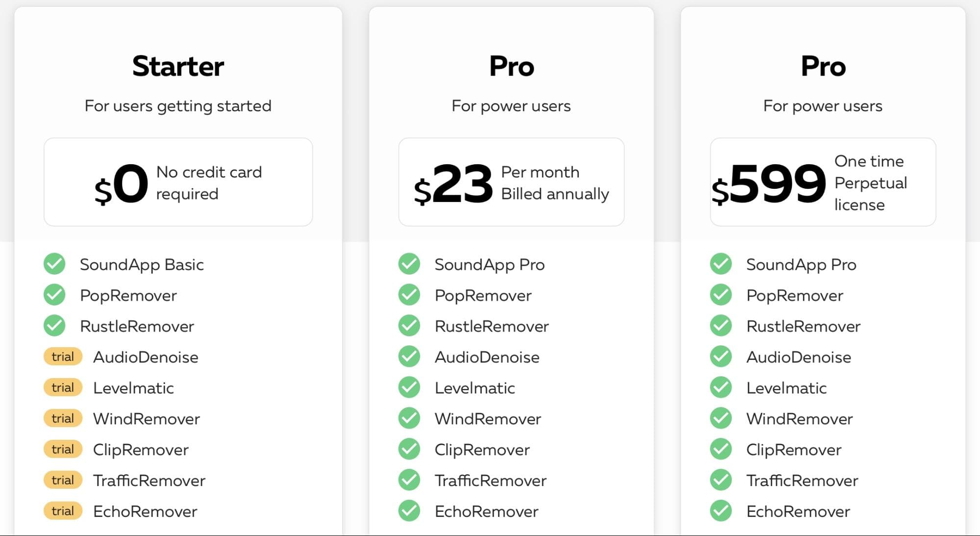Click the trial badge beside Levelmatic

[63, 387]
